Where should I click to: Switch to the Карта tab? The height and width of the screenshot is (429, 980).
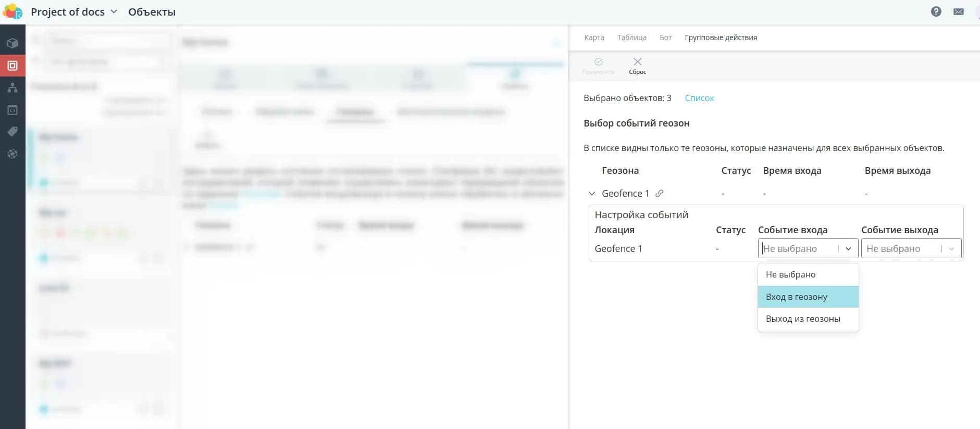pyautogui.click(x=594, y=37)
